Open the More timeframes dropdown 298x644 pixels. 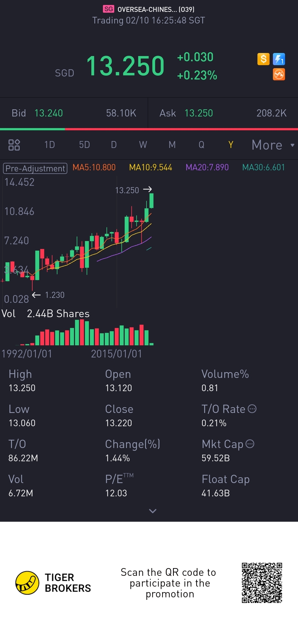[x=273, y=145]
